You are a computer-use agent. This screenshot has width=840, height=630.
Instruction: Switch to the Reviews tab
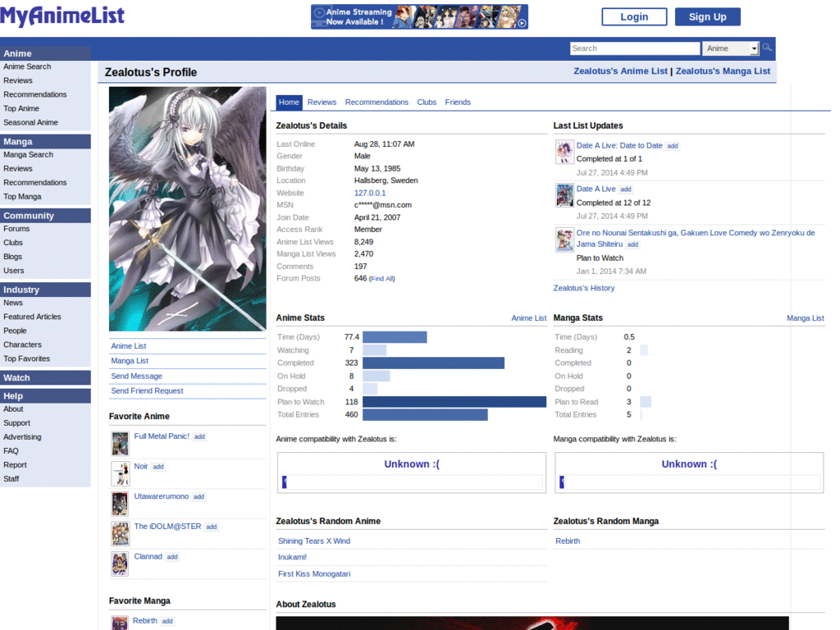click(x=322, y=102)
